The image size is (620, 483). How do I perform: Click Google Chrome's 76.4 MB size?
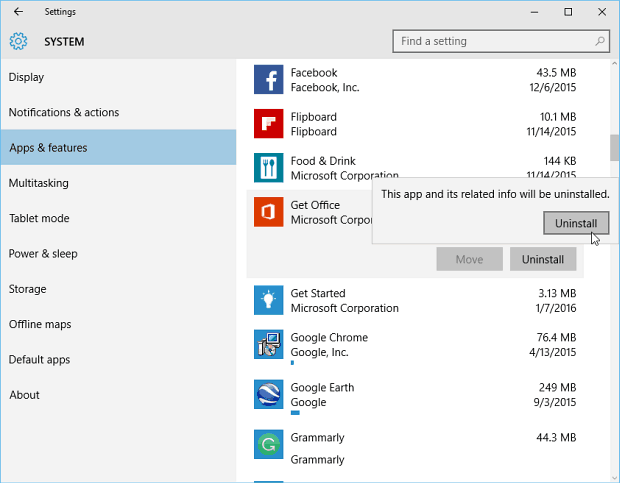coord(556,338)
